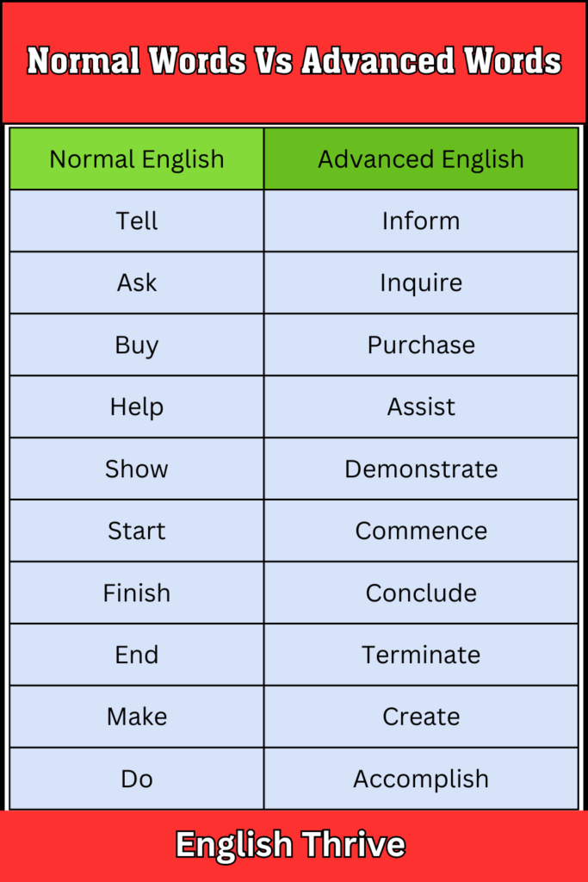This screenshot has height=882, width=588.
Task: Select the 'Ask' table cell
Action: 137,283
